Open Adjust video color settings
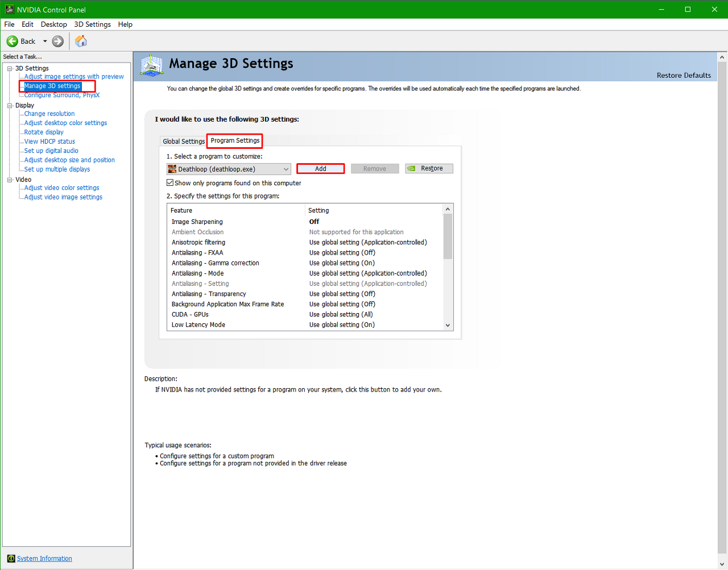This screenshot has height=570, width=728. (61, 188)
